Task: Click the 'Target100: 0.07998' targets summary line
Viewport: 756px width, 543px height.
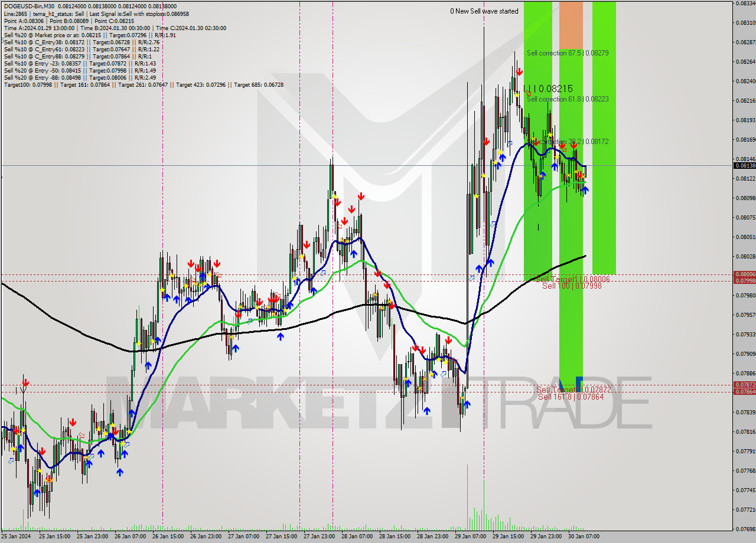Action: pyautogui.click(x=144, y=84)
